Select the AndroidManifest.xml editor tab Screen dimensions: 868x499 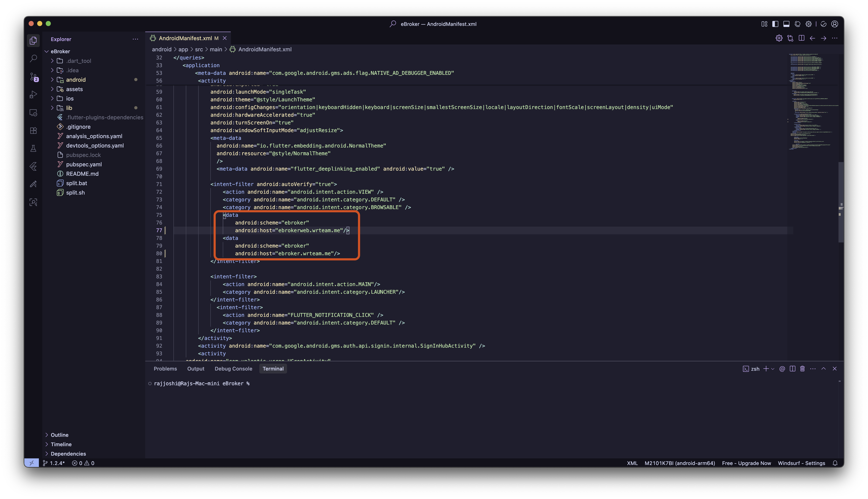(x=188, y=38)
